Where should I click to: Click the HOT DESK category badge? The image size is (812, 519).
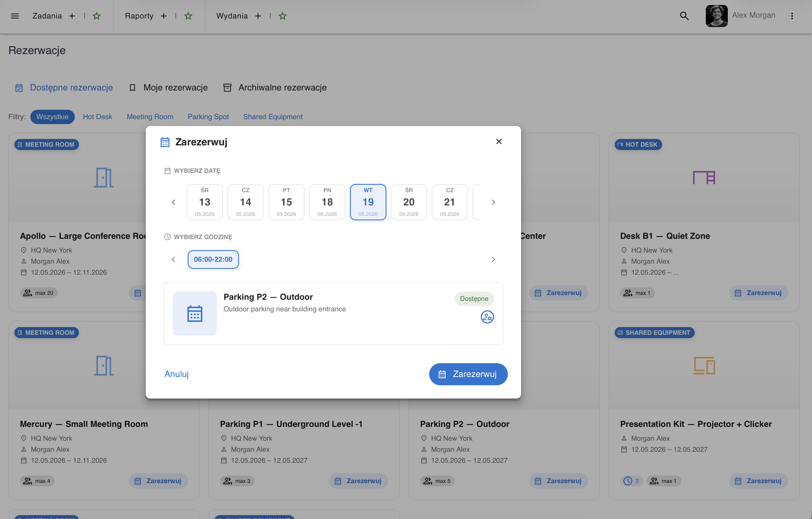pyautogui.click(x=638, y=145)
